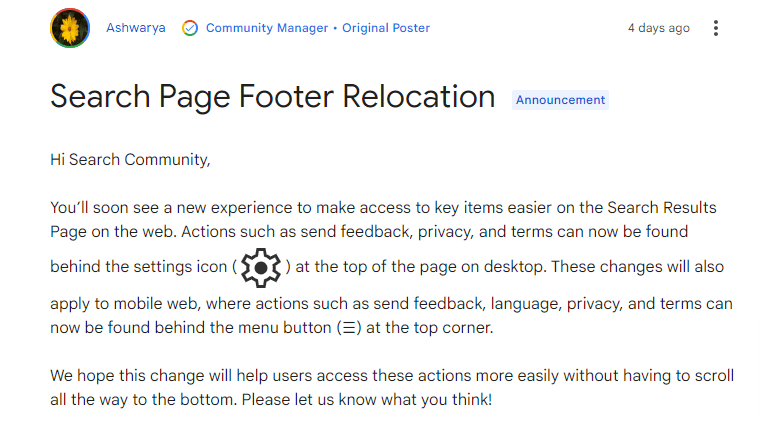Click Ashwarya's sunflower profile avatar
This screenshot has width=760, height=431.
(70, 28)
